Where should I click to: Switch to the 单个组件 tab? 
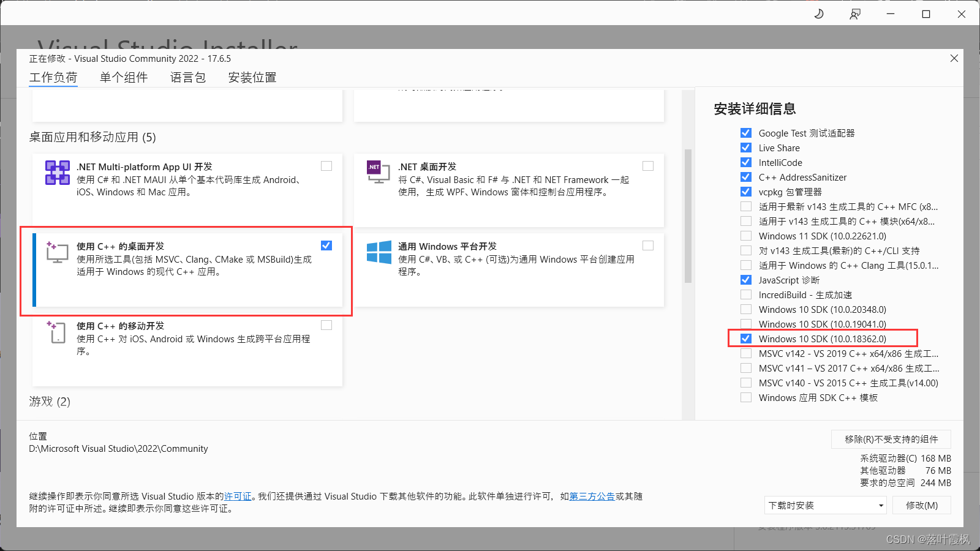(124, 78)
